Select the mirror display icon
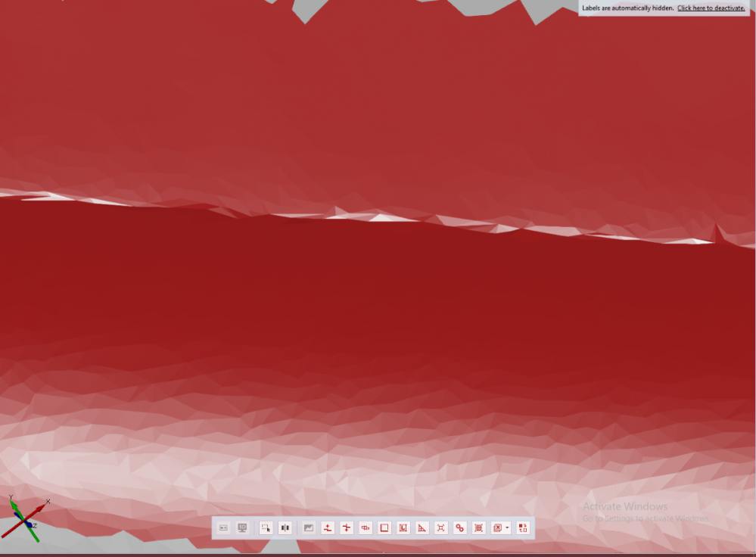Screen dimensions: 756x557 tap(284, 528)
